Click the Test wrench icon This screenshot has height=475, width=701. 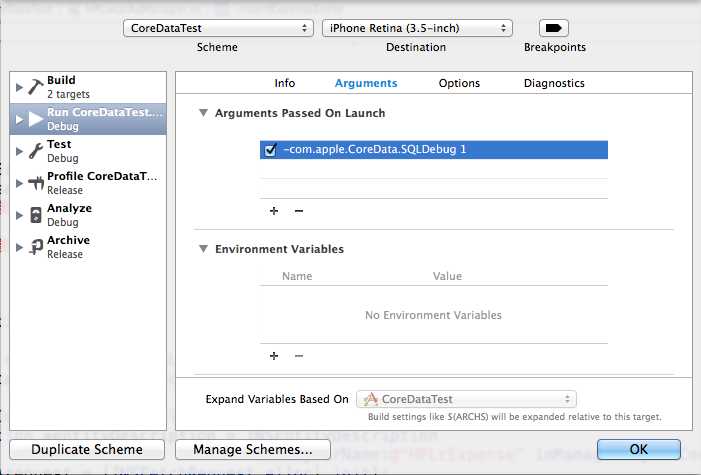click(x=36, y=151)
